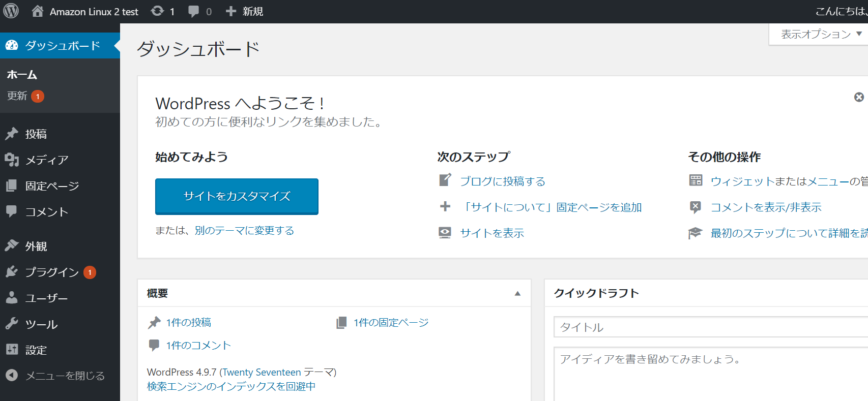Click the widgets grid icon beside ウィジェット

(696, 180)
